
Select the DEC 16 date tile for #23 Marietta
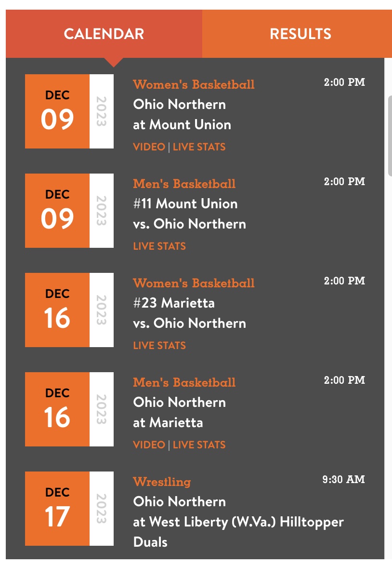(x=69, y=310)
